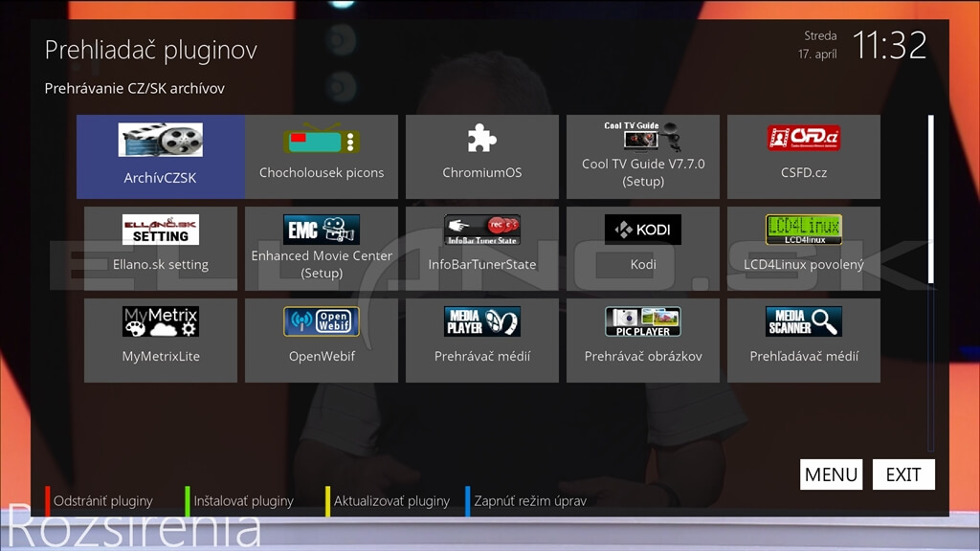Click the plugin list vertical scrollbar
This screenshot has width=980, height=551.
tap(931, 282)
